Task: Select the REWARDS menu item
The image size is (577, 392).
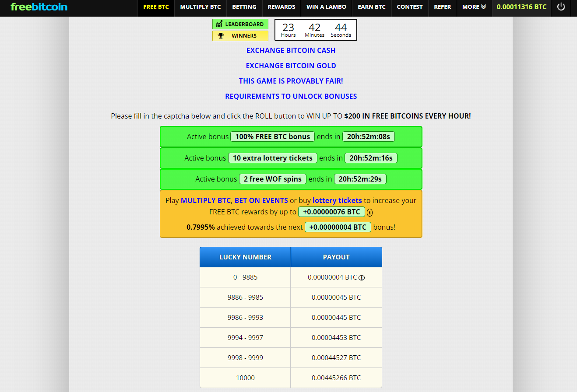Action: click(x=281, y=7)
